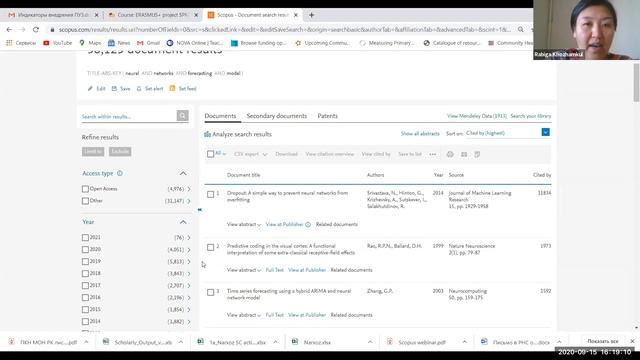Switch to the Gmail Индикаторы browser tab

pos(53,15)
